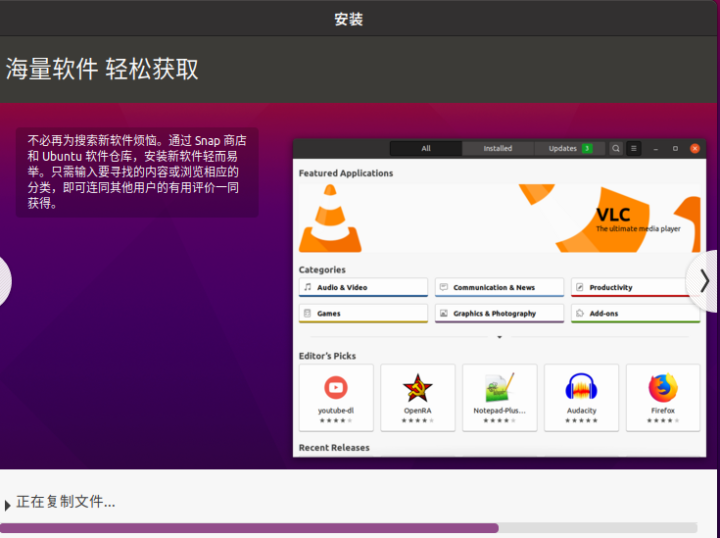Expand the 正在复制文件 details triangle
Viewport: 720px width, 538px height.
pos(7,505)
